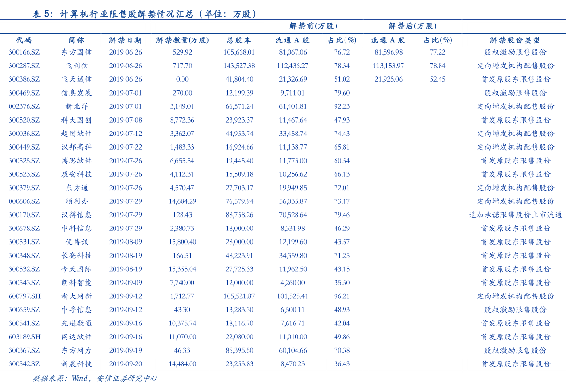Viewport: 566px width, 392px height.
Task: Click the 总股本 column header
Action: click(x=239, y=40)
